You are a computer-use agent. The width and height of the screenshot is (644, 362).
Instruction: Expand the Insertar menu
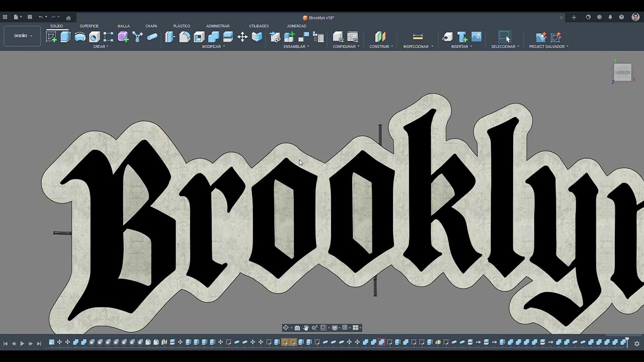[462, 47]
